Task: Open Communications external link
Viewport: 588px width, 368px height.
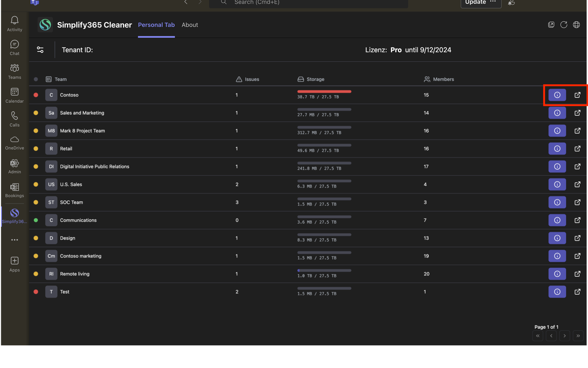Action: pyautogui.click(x=577, y=220)
